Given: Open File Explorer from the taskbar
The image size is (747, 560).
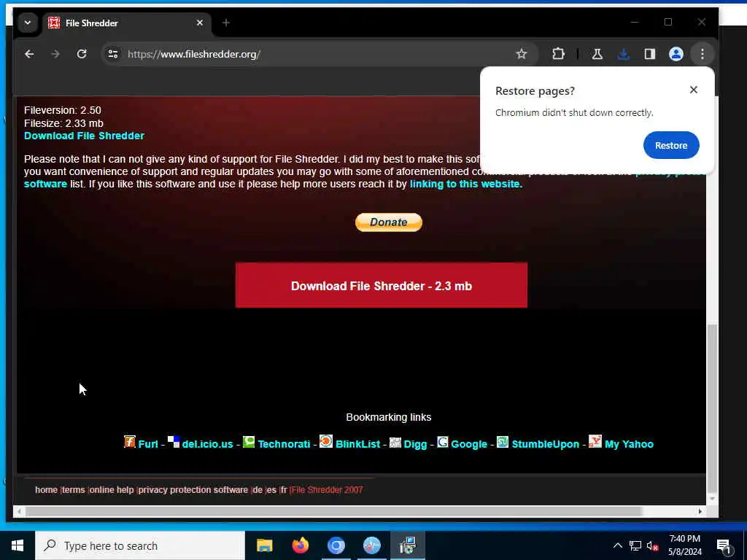Looking at the screenshot, I should click(x=264, y=545).
